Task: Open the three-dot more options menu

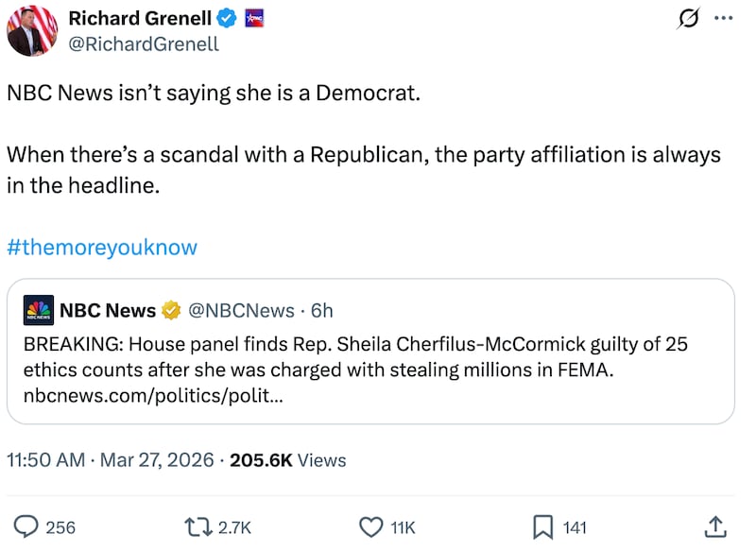Action: click(722, 18)
